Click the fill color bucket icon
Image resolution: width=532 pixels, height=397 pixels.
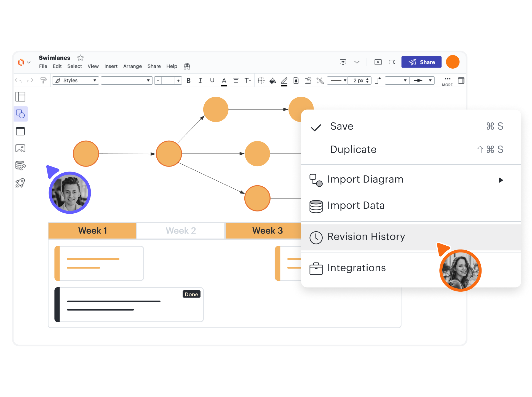(x=272, y=81)
